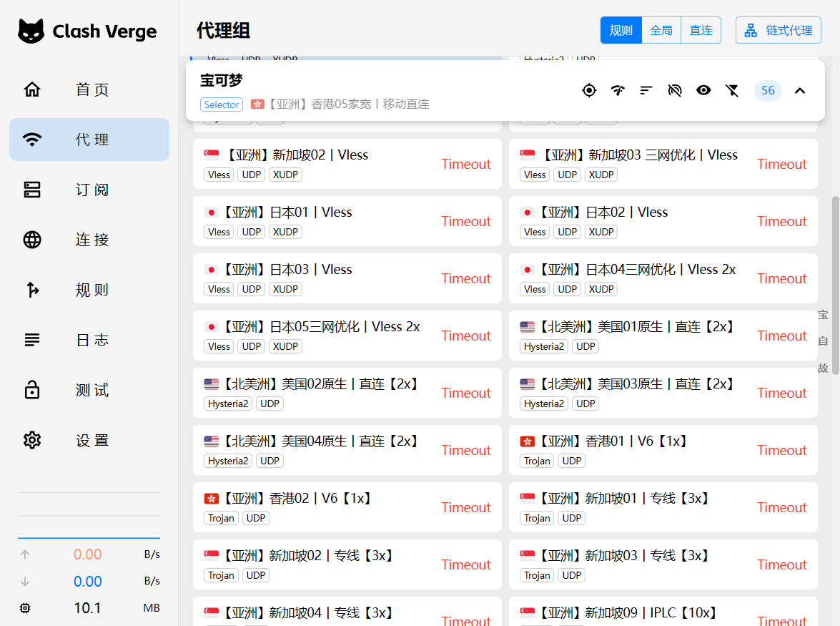Image resolution: width=840 pixels, height=626 pixels.
Task: Click the vertical scrollbar thumb
Action: tap(835, 285)
